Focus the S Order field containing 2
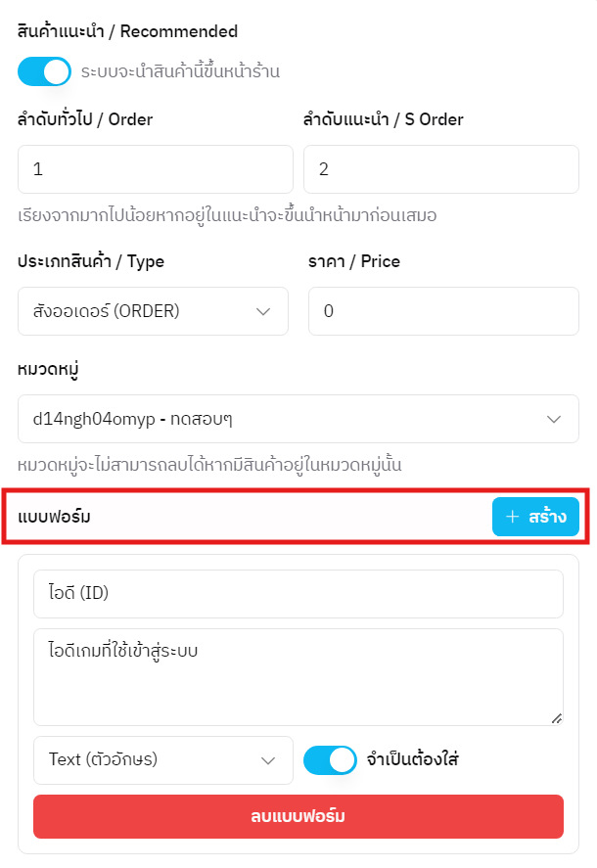The width and height of the screenshot is (597, 868). pos(440,168)
